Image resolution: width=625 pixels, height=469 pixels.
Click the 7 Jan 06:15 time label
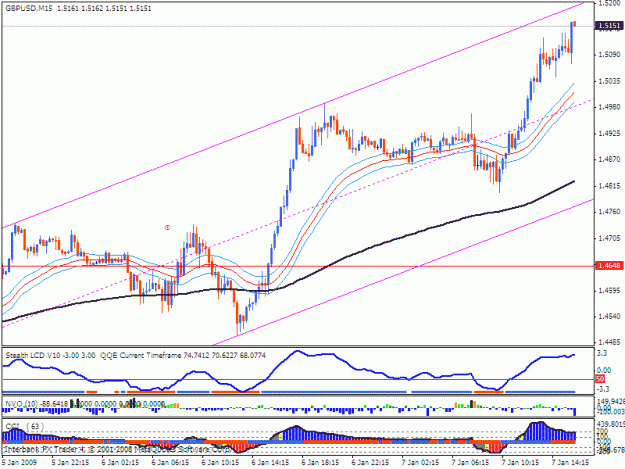[470, 463]
